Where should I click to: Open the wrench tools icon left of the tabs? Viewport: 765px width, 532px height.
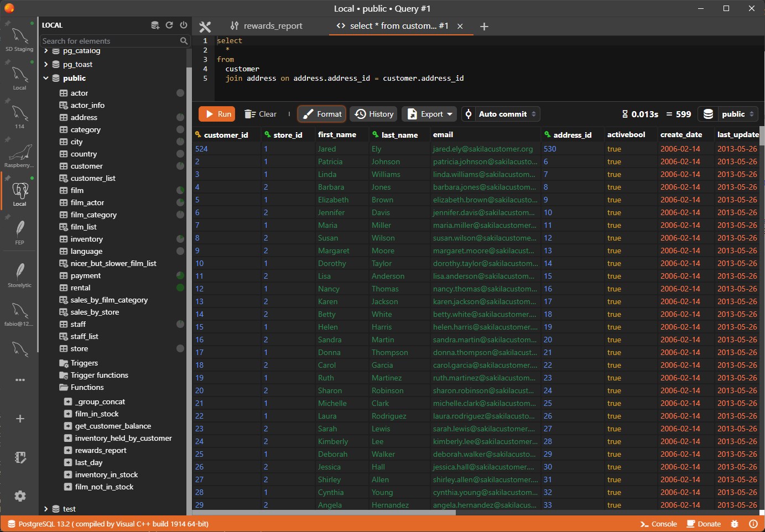(x=205, y=27)
